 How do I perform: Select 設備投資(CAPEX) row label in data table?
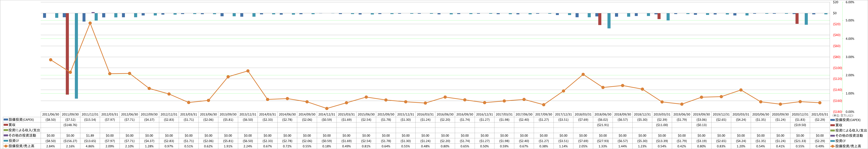coord(21,120)
